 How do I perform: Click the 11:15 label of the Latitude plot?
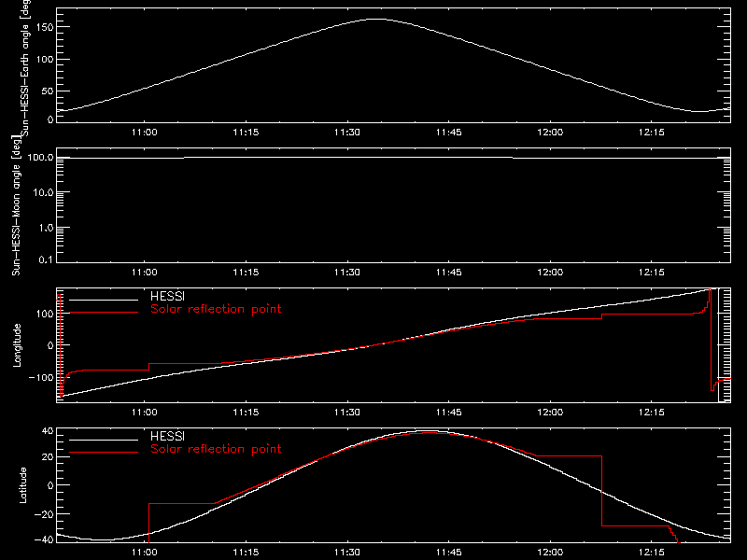246,553
